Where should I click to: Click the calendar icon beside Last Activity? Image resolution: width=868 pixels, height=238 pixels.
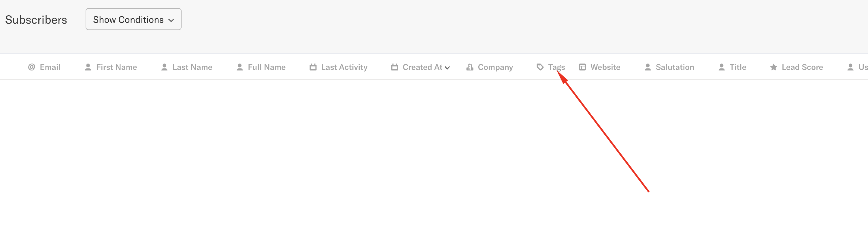click(313, 67)
